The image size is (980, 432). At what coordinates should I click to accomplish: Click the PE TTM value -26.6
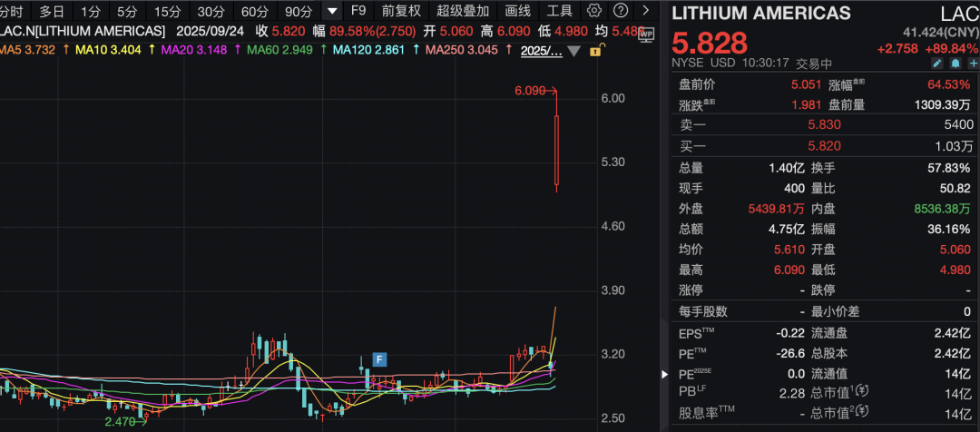[790, 354]
